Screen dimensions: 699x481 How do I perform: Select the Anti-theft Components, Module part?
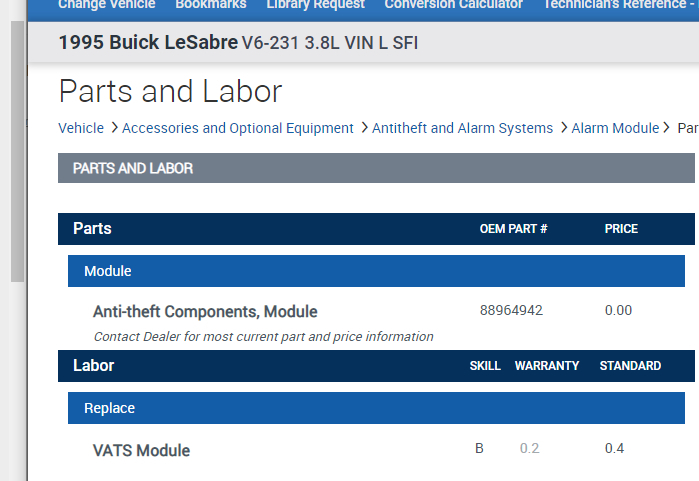tap(205, 311)
